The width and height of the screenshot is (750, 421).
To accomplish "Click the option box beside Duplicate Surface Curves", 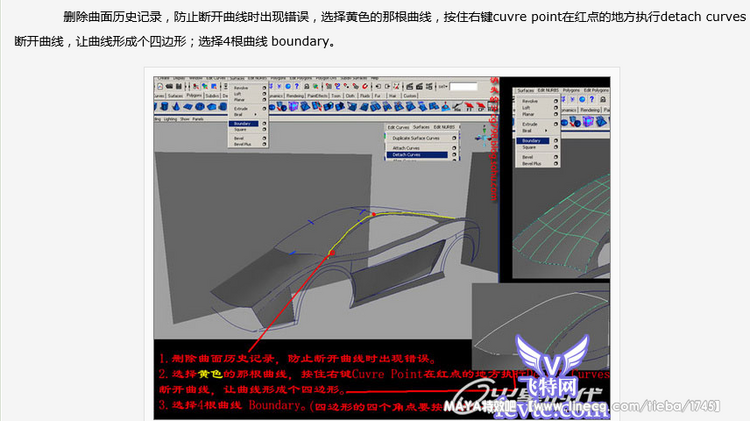I will click(x=454, y=138).
